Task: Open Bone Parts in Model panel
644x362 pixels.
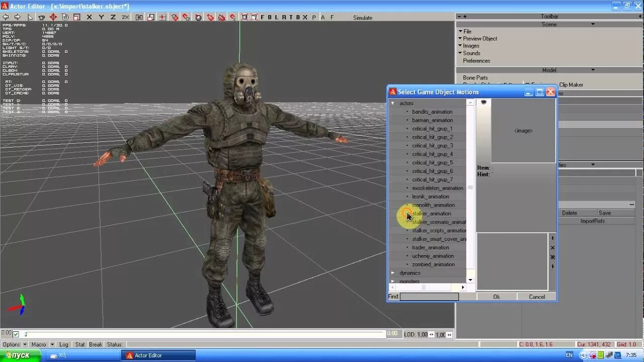Action: pyautogui.click(x=475, y=78)
